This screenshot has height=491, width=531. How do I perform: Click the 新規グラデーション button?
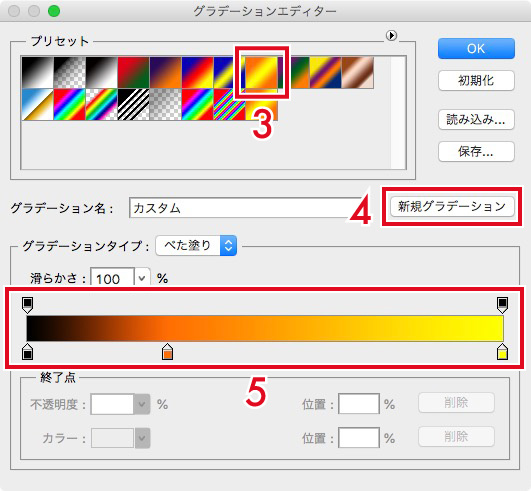point(452,206)
